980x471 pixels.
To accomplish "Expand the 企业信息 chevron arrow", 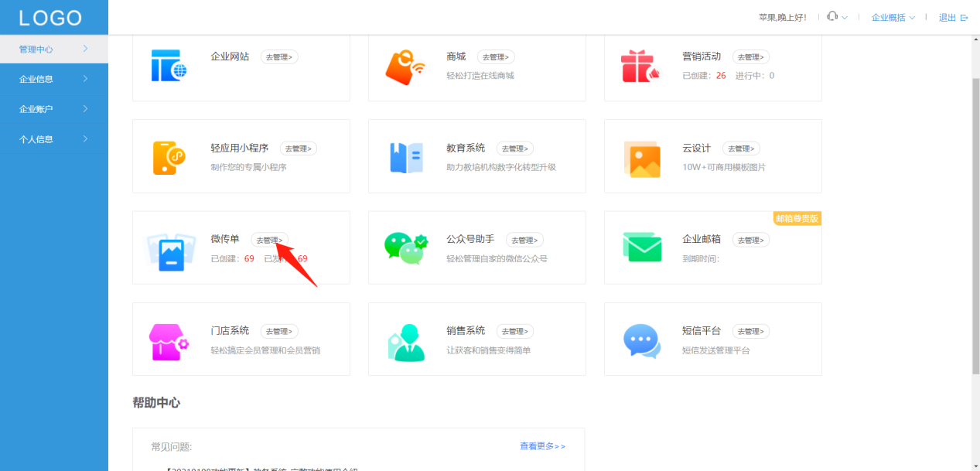I will pos(85,79).
